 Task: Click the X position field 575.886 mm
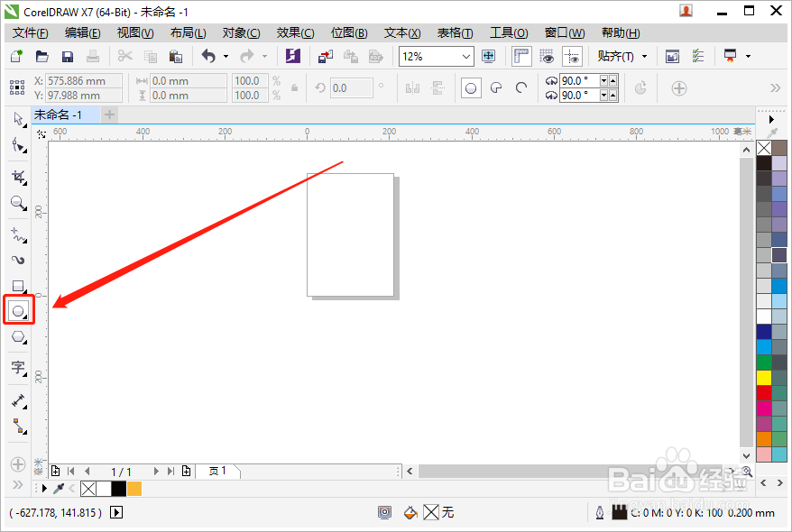pos(84,81)
